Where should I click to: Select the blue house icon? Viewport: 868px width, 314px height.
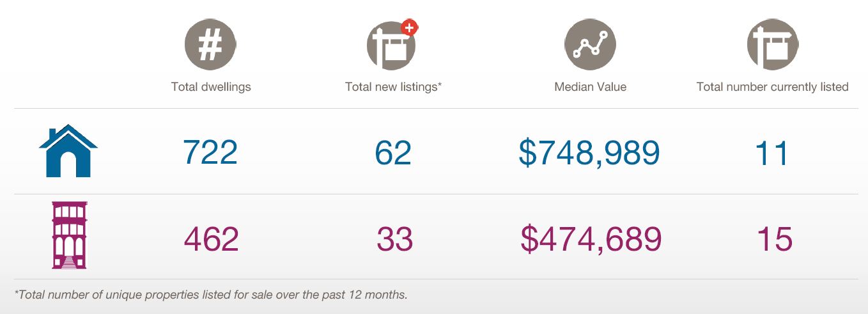click(x=68, y=151)
